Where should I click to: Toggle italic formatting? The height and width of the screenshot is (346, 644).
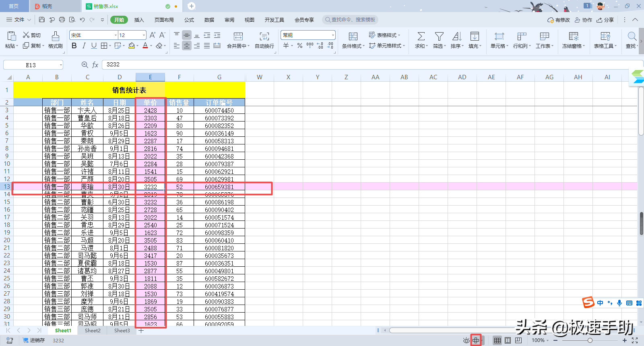point(84,46)
